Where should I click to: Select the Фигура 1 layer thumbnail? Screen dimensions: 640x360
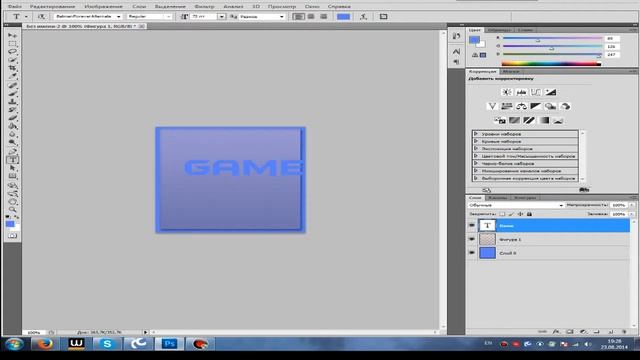[487, 239]
